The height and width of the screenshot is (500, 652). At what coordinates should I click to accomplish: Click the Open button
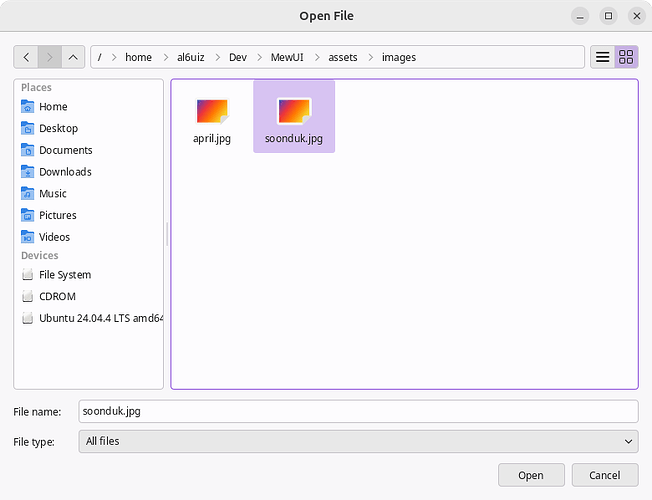point(531,475)
